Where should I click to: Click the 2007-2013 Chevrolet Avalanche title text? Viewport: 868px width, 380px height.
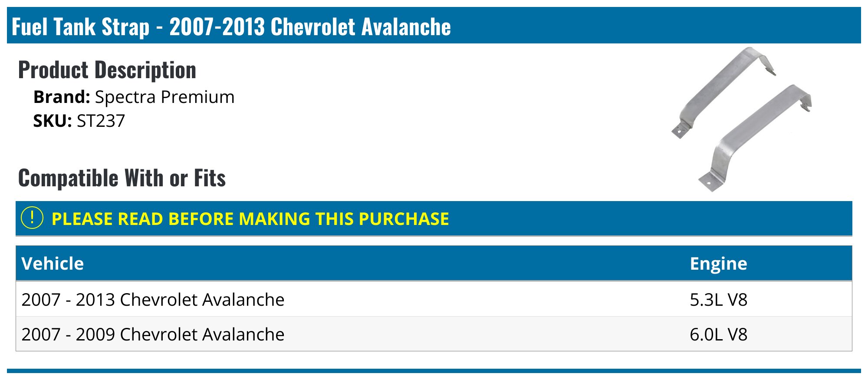pyautogui.click(x=310, y=26)
